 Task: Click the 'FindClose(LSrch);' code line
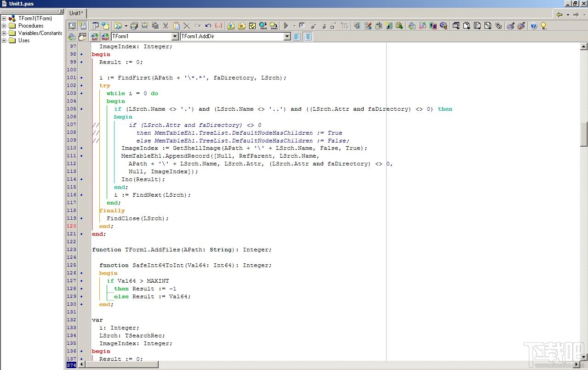(x=138, y=218)
